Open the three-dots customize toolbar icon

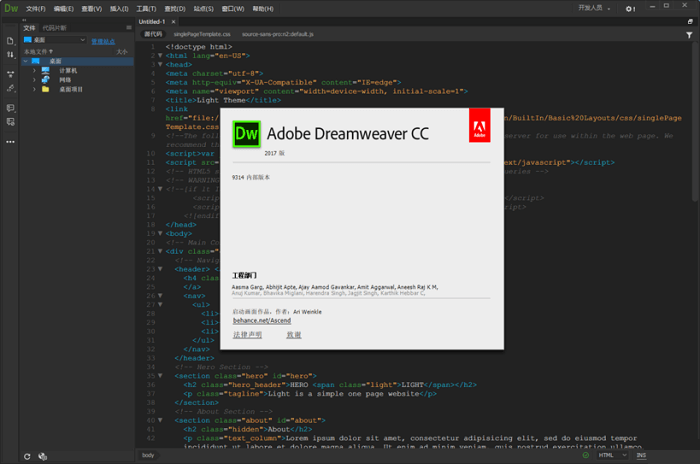pos(10,142)
